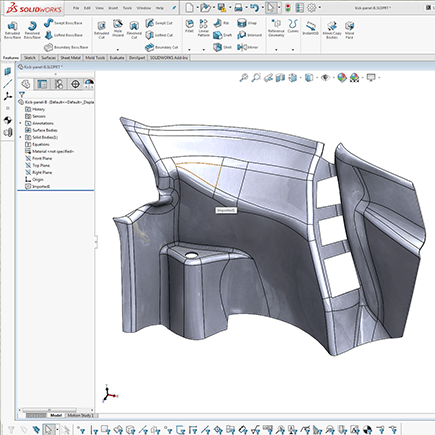Screen dimensions: 435x435
Task: Launch Instant3D from the toolbar
Action: coord(310,28)
